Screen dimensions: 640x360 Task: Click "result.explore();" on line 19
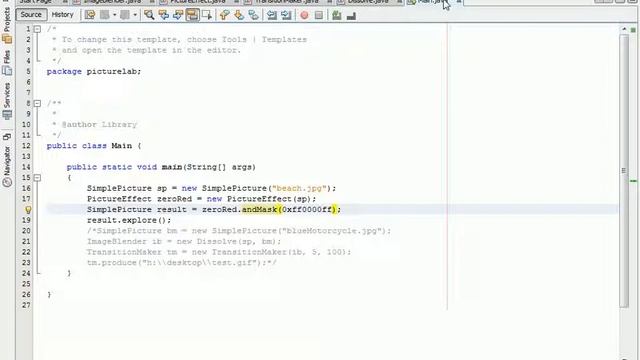pos(129,220)
